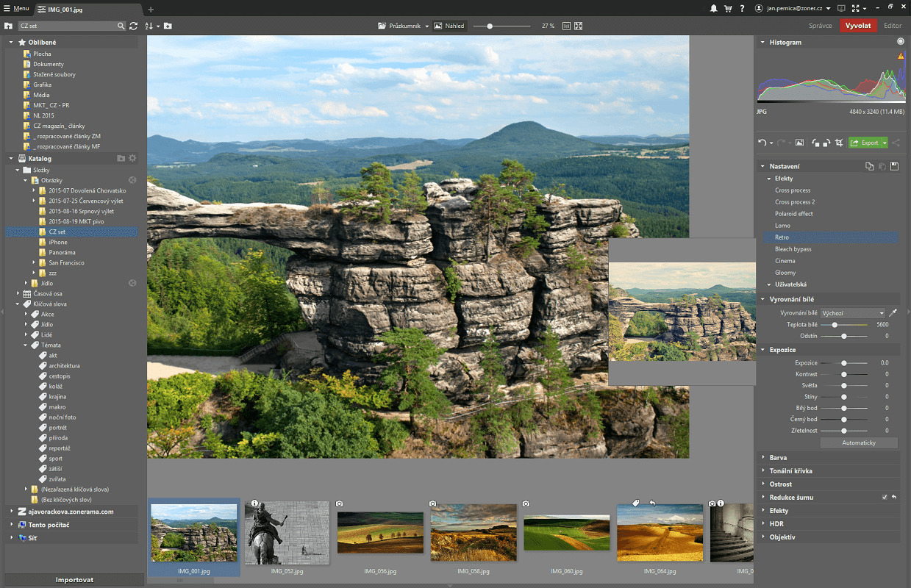Image resolution: width=911 pixels, height=588 pixels.
Task: Select the Crop tool icon
Action: point(838,143)
